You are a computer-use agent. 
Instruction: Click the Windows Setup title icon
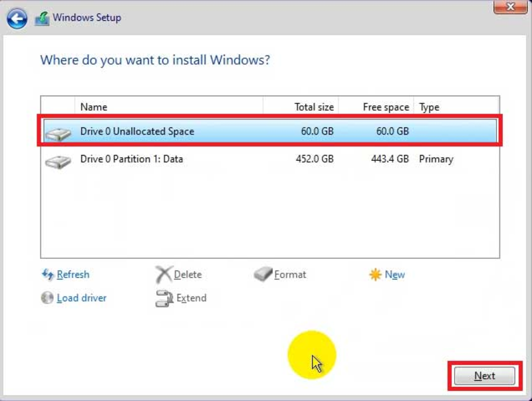tap(42, 19)
